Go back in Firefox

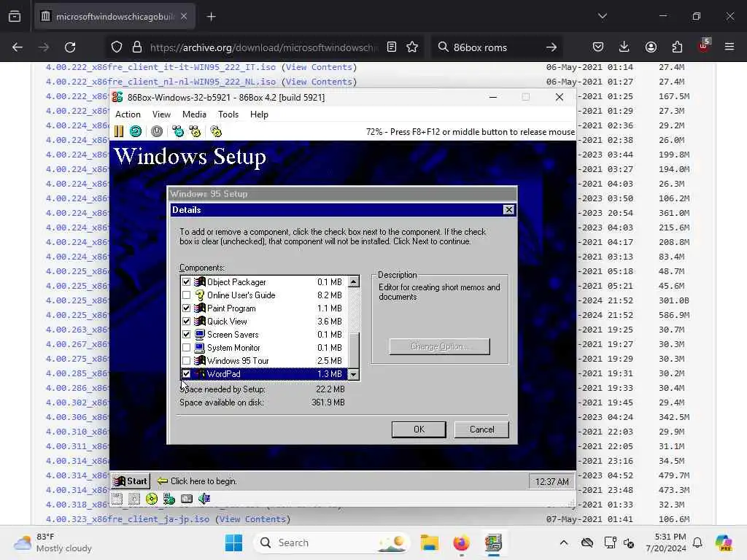[18, 47]
